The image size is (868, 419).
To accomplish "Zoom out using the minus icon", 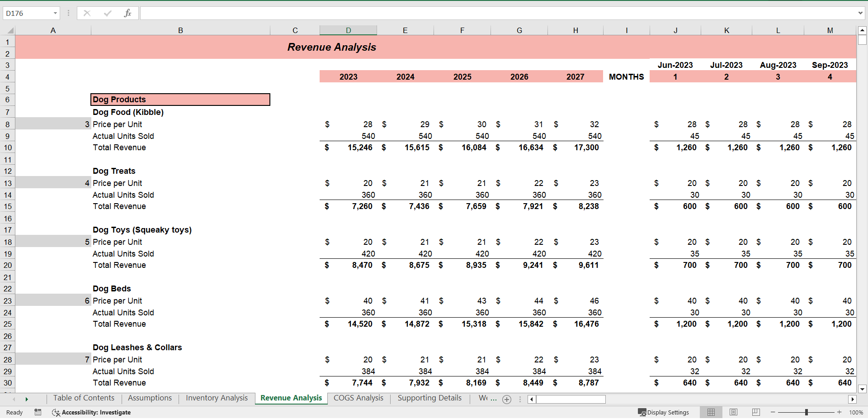I will tap(773, 412).
